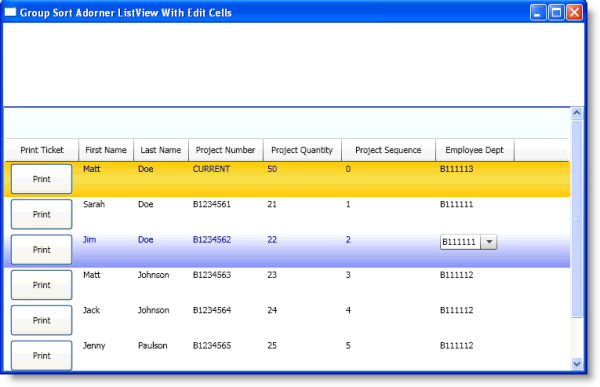Sort by First Name column header
The height and width of the screenshot is (387, 600).
[x=106, y=150]
